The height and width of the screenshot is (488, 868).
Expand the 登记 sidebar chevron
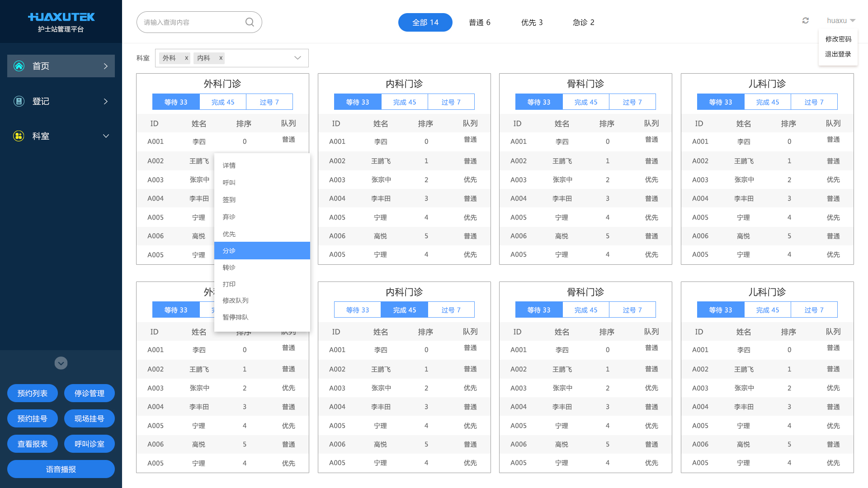[106, 101]
